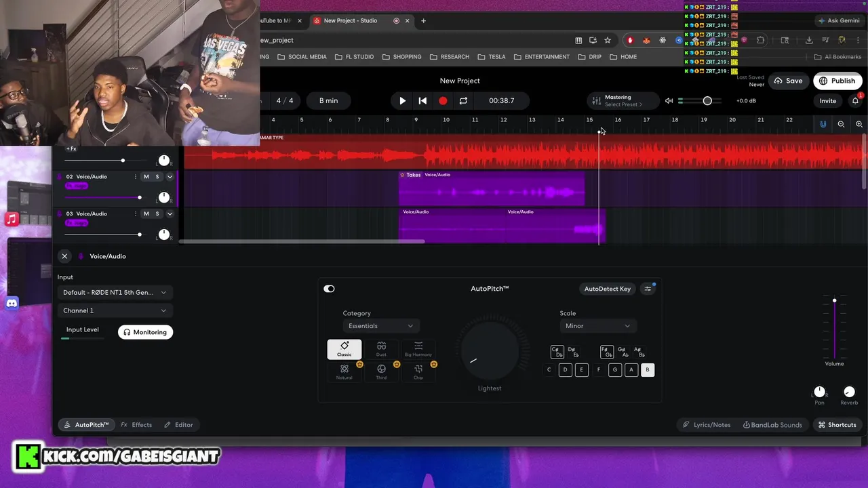Open the Scale Minor dropdown
The width and height of the screenshot is (868, 488).
point(597,326)
